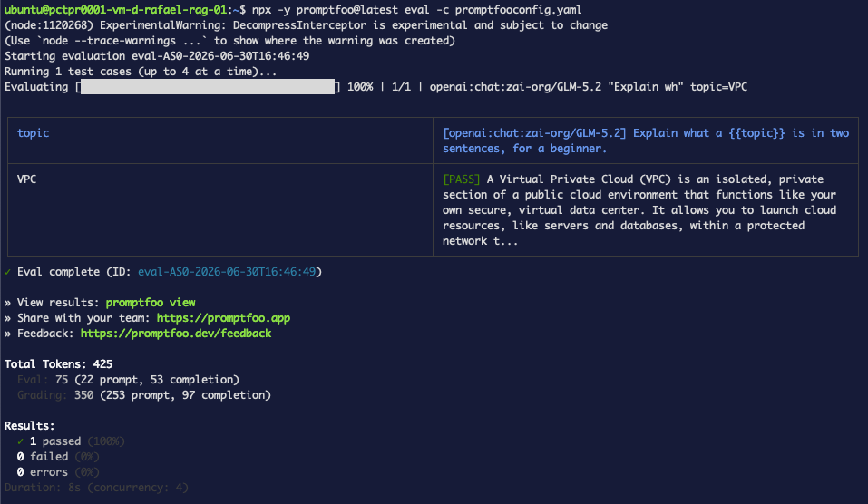The width and height of the screenshot is (868, 504).
Task: Click the green [PASS] label
Action: pos(461,179)
